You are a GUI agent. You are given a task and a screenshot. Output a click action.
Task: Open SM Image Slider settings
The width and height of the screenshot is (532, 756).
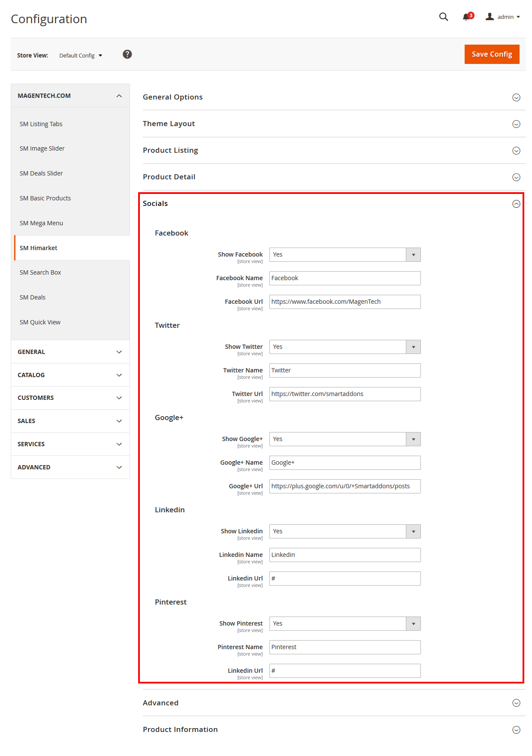42,148
